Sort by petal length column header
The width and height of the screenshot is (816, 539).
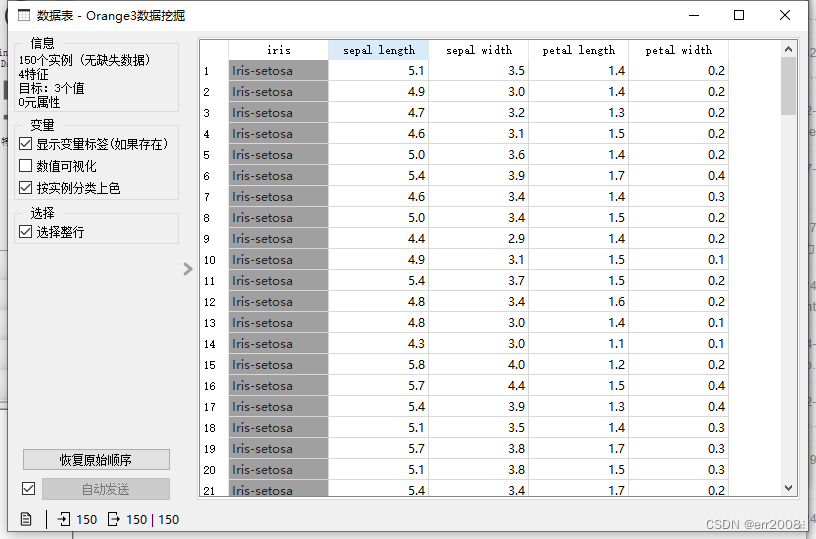click(578, 50)
